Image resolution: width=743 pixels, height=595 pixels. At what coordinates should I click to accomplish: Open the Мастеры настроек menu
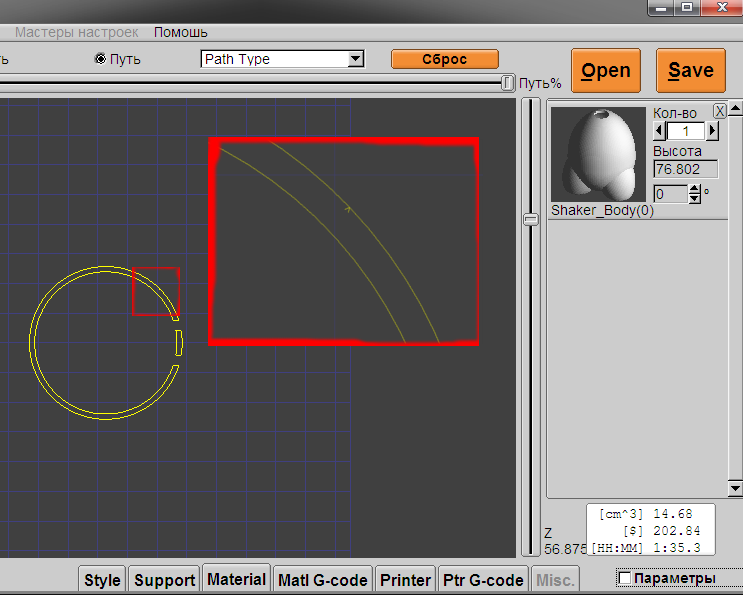77,32
